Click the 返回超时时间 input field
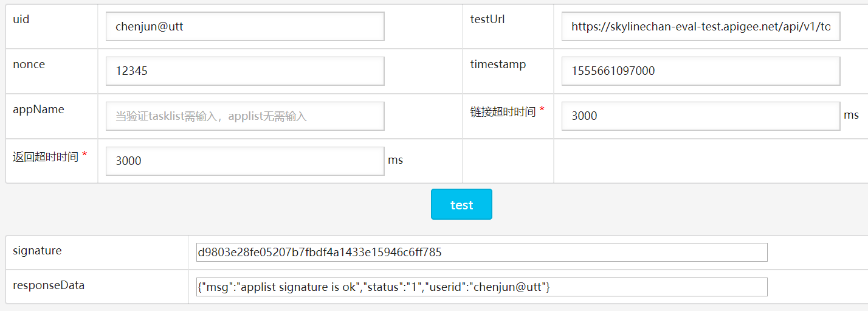The height and width of the screenshot is (311, 868). tap(244, 161)
